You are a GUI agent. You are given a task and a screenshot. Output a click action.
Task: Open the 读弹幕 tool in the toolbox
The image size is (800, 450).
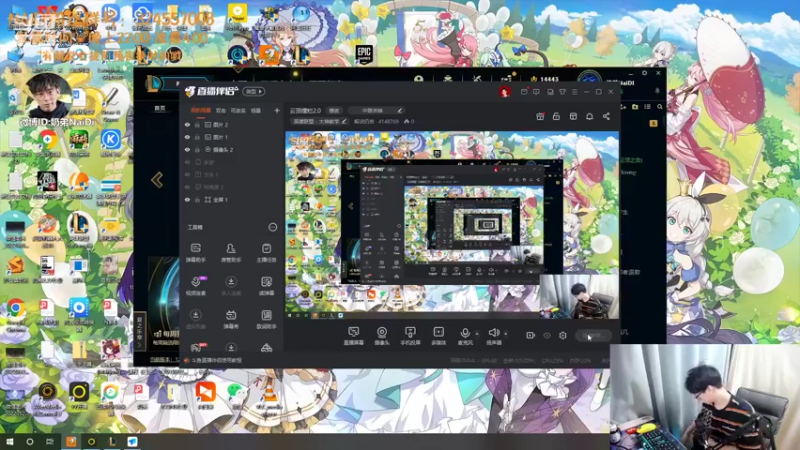click(266, 286)
